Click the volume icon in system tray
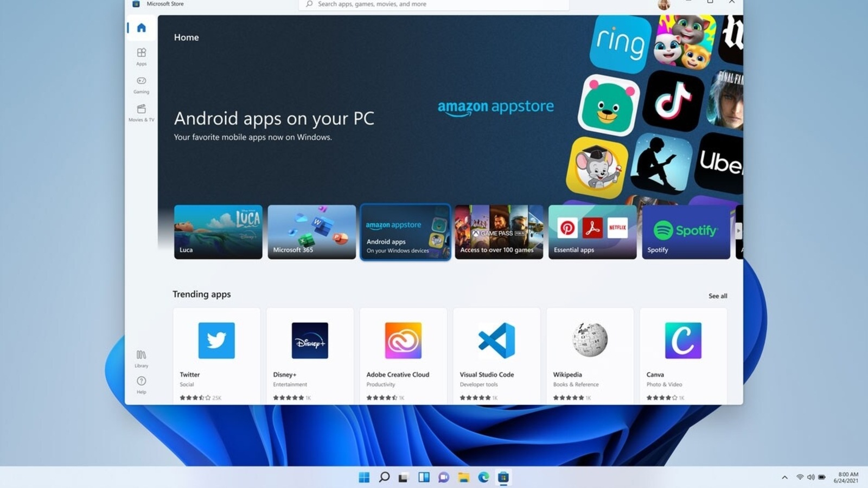Image resolution: width=868 pixels, height=488 pixels. click(810, 477)
